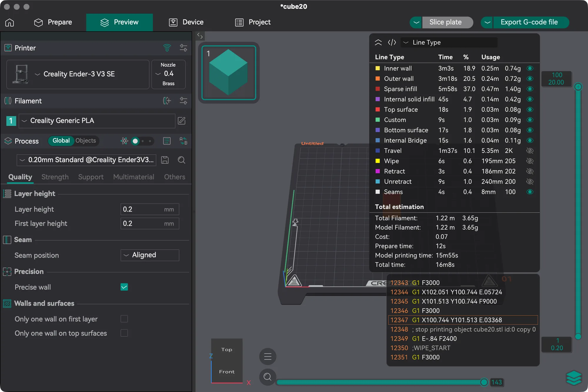Select plate 1 cube thumbnail
Screen dimensions: 588x392
click(229, 73)
